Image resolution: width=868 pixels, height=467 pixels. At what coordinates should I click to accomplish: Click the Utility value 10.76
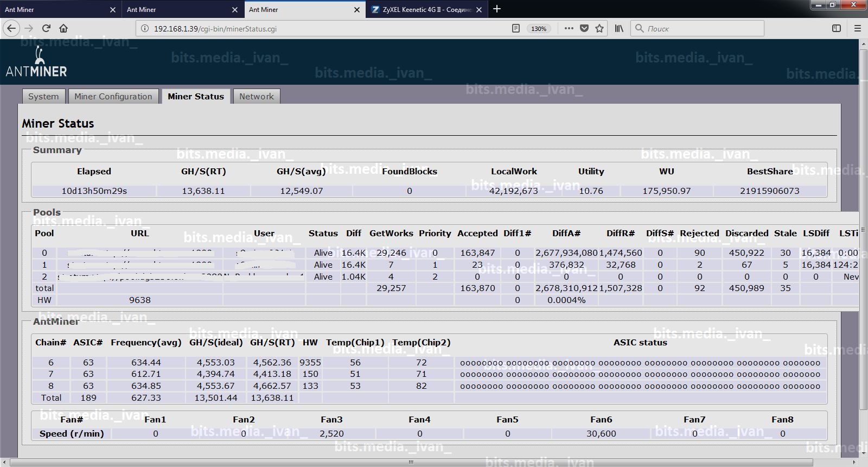coord(591,191)
